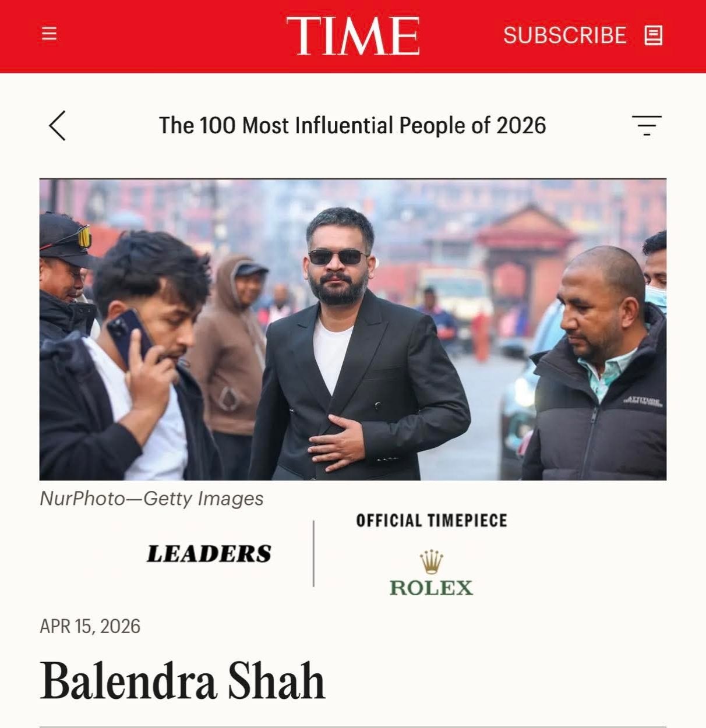Click the APR 15, 2026 date
The image size is (706, 728).
[90, 626]
